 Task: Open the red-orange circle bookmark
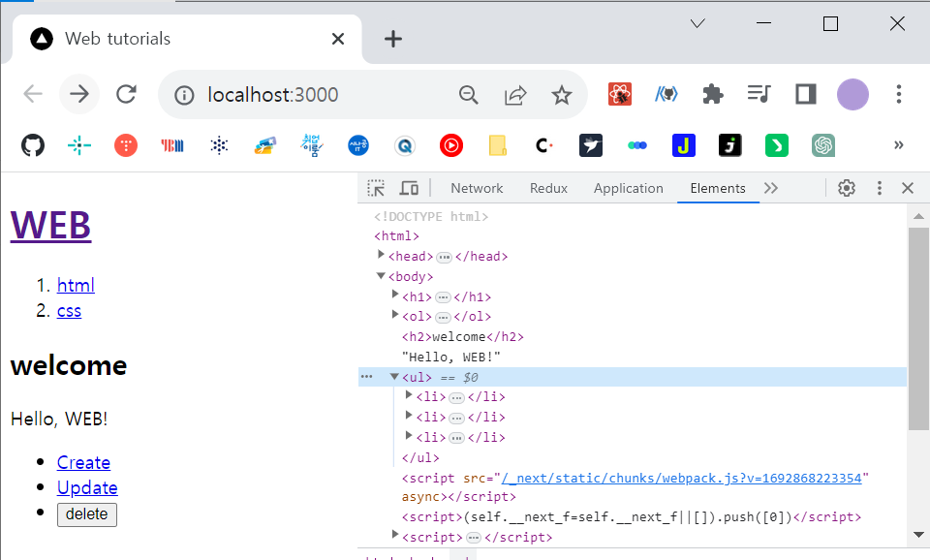click(126, 145)
